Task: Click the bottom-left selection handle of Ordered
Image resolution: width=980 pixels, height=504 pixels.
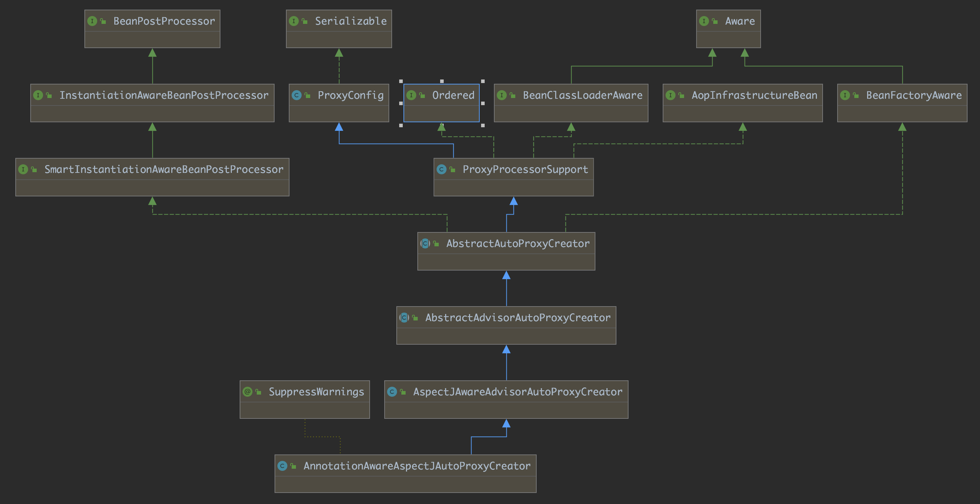Action: tap(401, 125)
